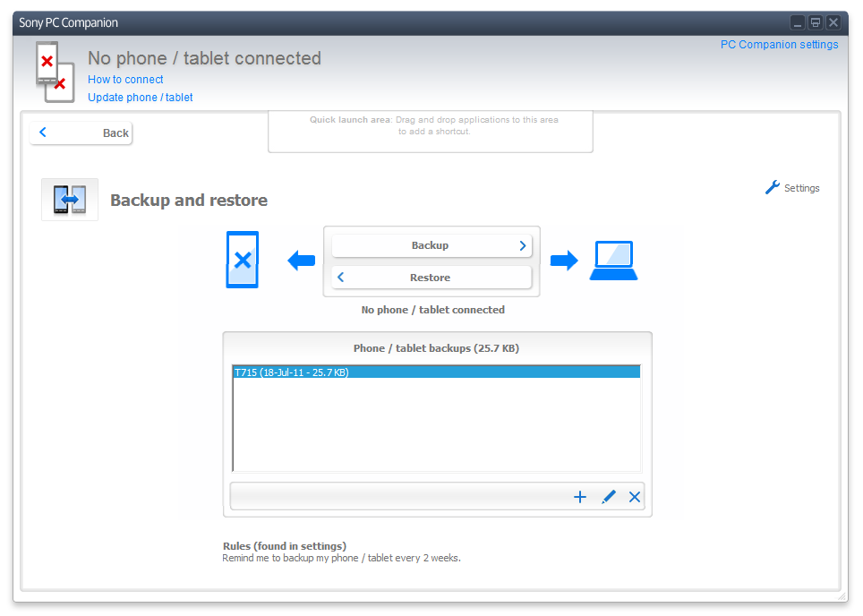
Task: Click the Restore button
Action: (x=431, y=278)
